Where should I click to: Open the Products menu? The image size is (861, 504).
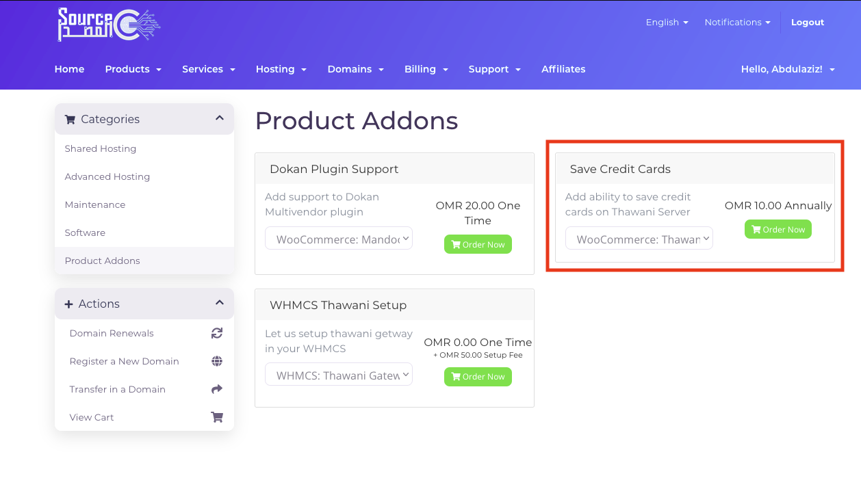point(133,69)
